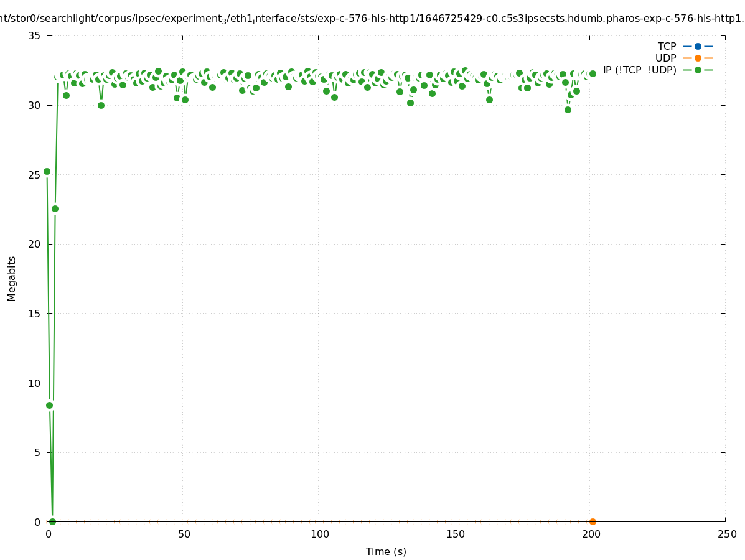The height and width of the screenshot is (560, 745).
Task: Click the 35 tick label on the y-axis
Action: pos(35,36)
